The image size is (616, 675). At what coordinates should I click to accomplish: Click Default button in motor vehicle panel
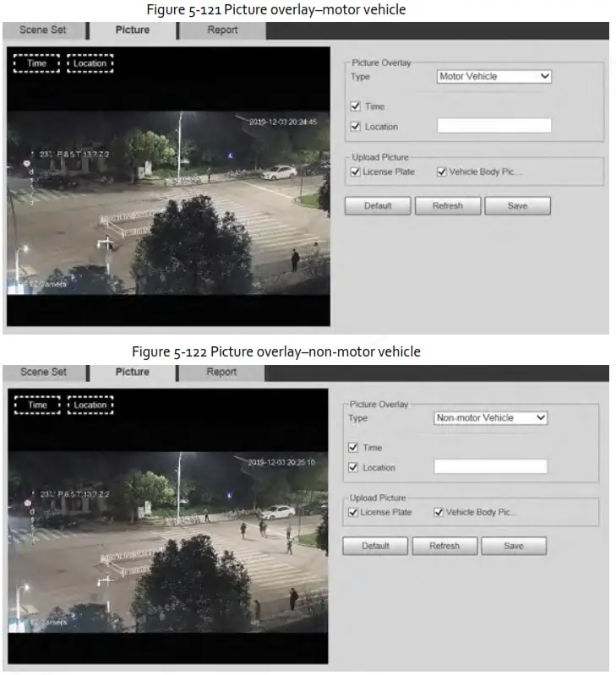[378, 206]
